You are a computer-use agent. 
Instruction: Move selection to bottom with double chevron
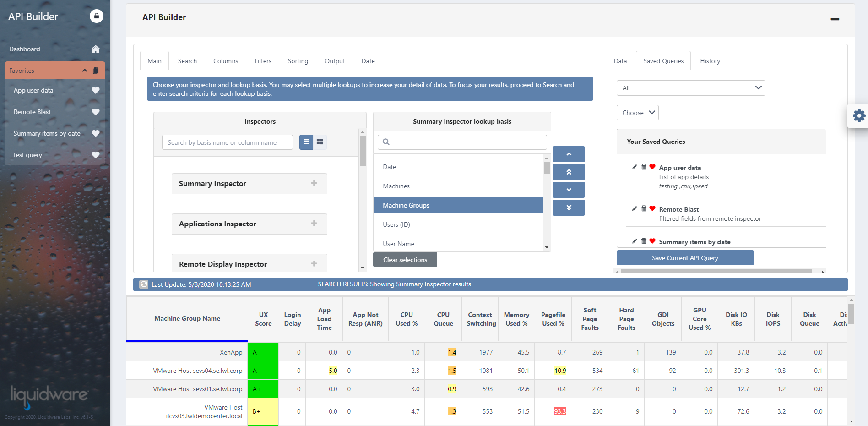click(x=569, y=208)
